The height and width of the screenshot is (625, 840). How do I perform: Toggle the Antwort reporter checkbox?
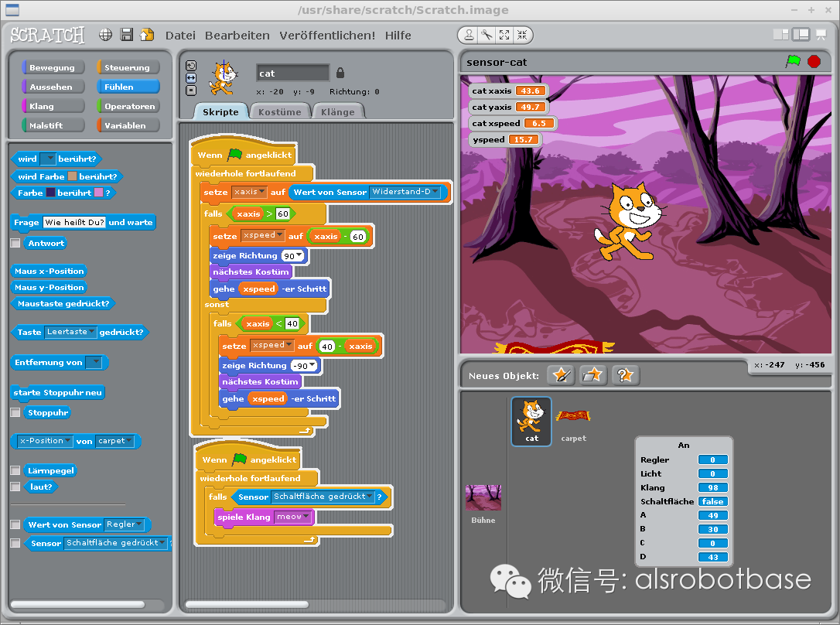15,243
